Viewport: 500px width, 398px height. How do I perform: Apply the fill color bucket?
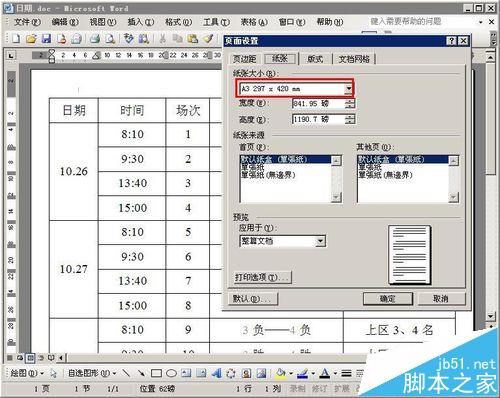281,373
